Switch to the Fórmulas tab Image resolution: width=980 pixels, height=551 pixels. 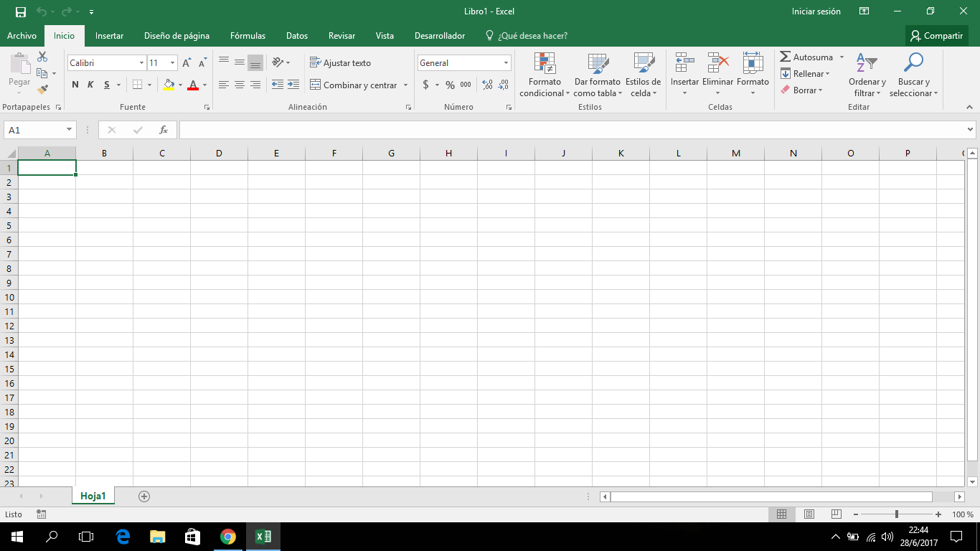tap(248, 36)
